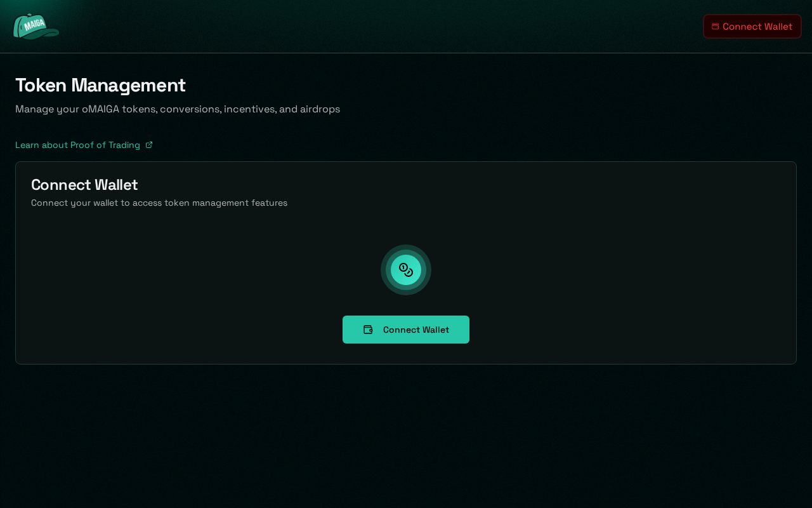The height and width of the screenshot is (508, 812).
Task: Select the red Connect Wallet header button
Action: point(752,27)
